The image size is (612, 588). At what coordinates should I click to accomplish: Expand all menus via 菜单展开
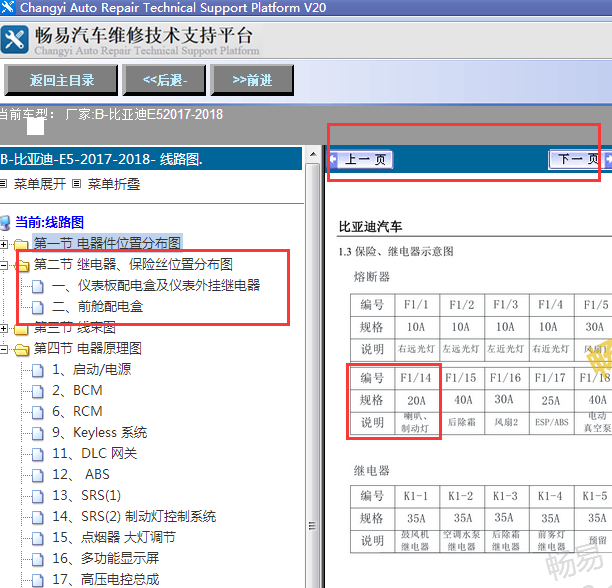(39, 184)
